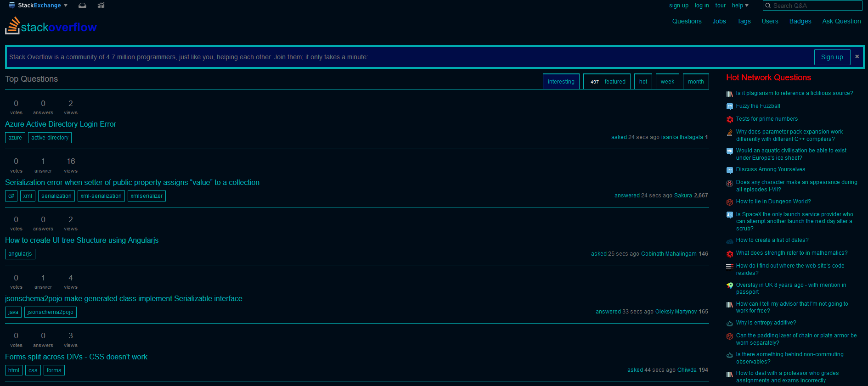The height and width of the screenshot is (386, 868).
Task: Open 'Forms split across DIVs' question
Action: [76, 357]
